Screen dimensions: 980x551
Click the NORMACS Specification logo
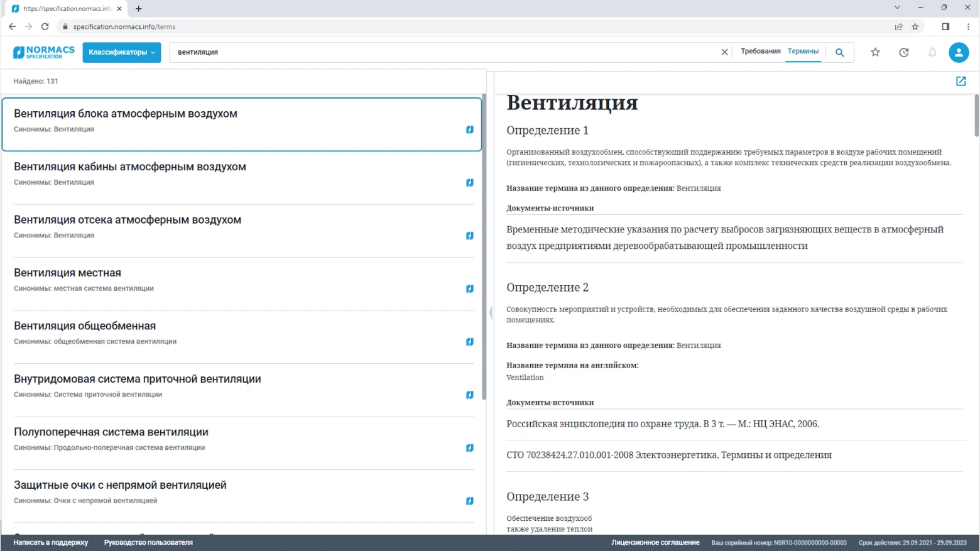tap(43, 52)
